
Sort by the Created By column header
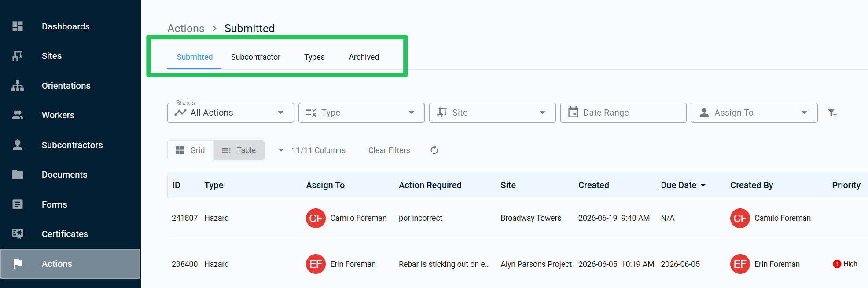coord(751,185)
